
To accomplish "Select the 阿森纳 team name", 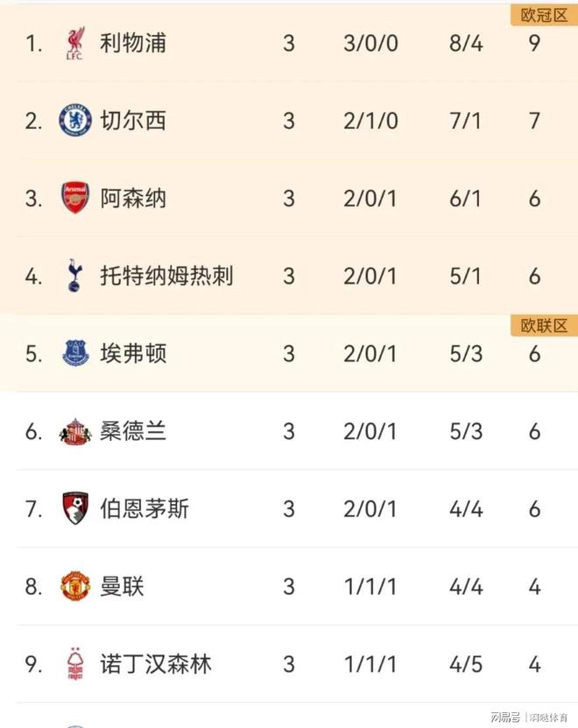I will [133, 198].
